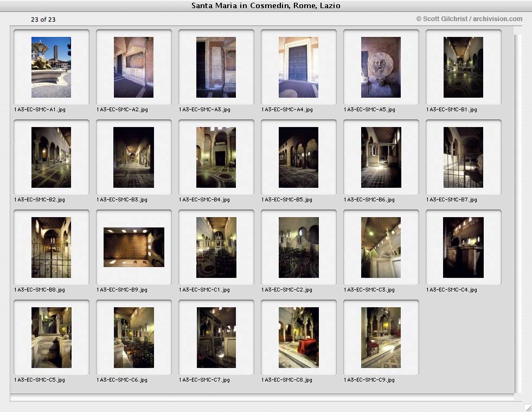The height and width of the screenshot is (412, 532).
Task: Open thumbnail 1A3-EC-SMC-A1.jpg fountain view
Action: click(51, 67)
